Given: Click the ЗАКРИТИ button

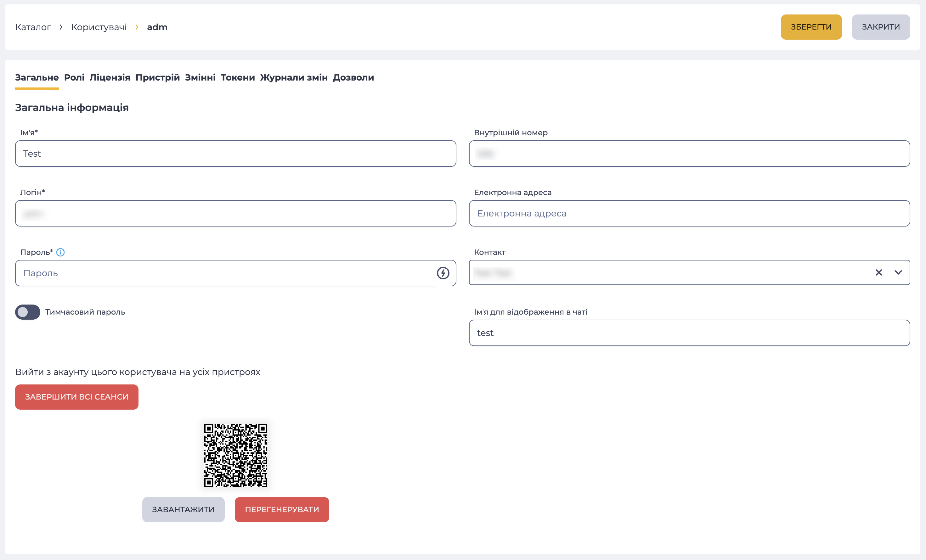Looking at the screenshot, I should (881, 27).
